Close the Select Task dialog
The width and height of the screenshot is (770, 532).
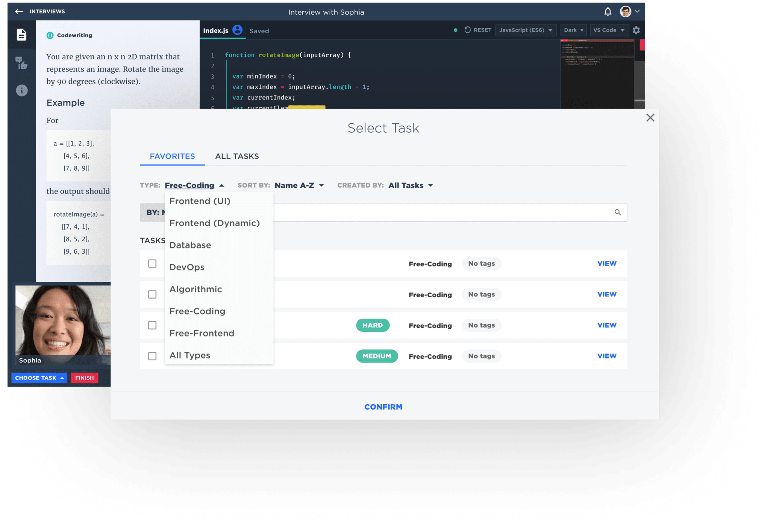650,118
